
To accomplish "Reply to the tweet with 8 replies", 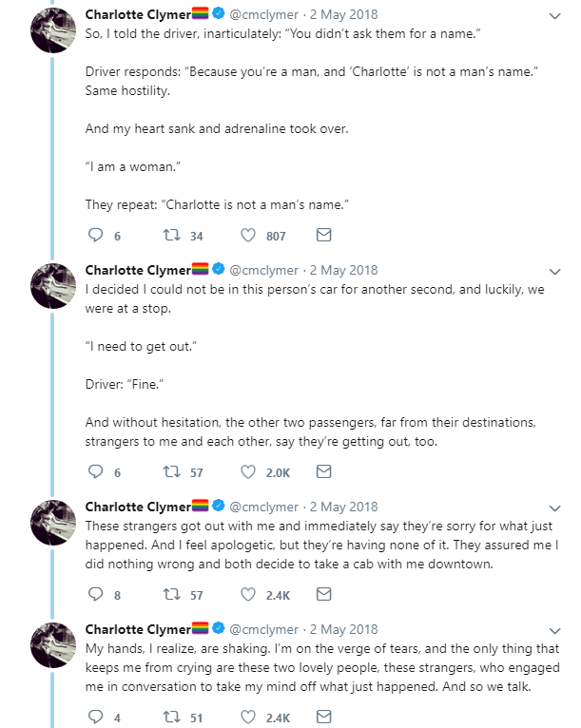I will tap(94, 595).
